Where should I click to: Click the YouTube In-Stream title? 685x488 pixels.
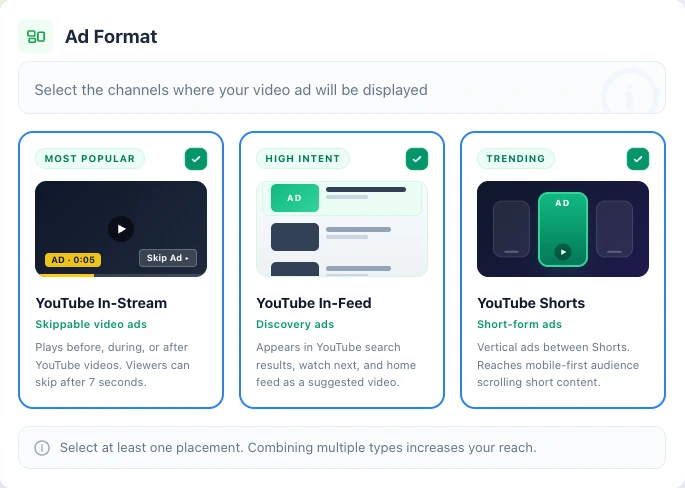pyautogui.click(x=101, y=303)
